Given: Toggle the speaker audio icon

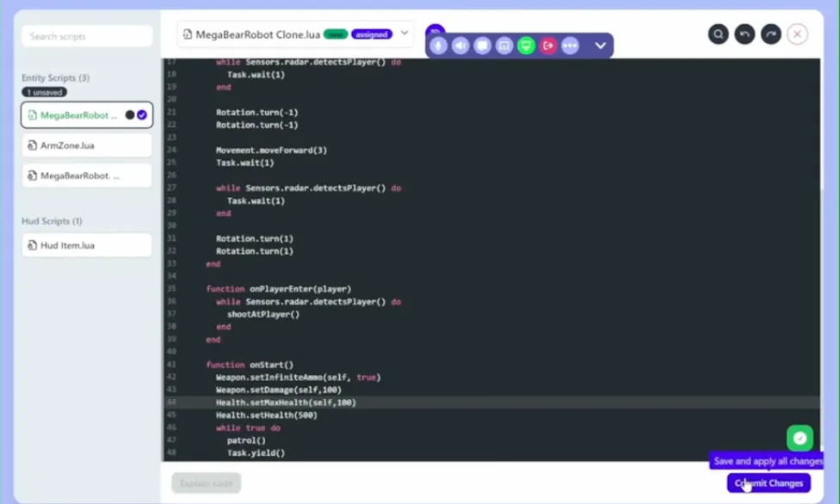Looking at the screenshot, I should pyautogui.click(x=460, y=46).
